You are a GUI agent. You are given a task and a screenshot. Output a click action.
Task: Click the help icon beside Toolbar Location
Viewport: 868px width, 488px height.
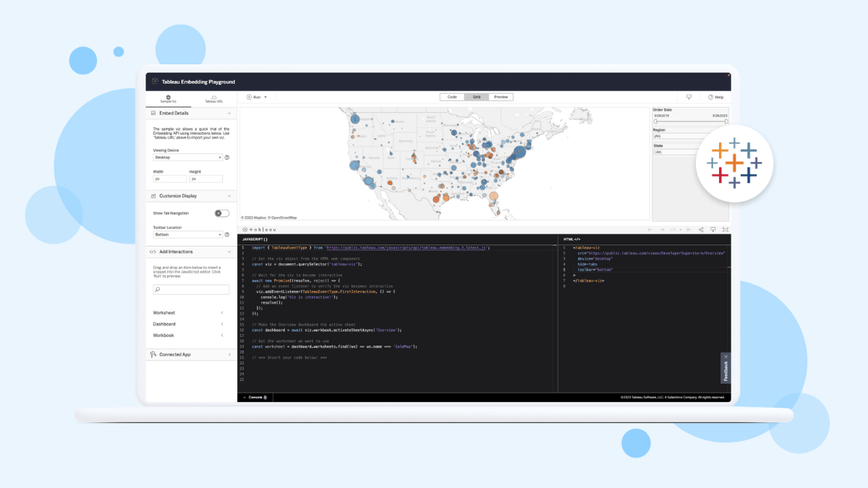[227, 234]
